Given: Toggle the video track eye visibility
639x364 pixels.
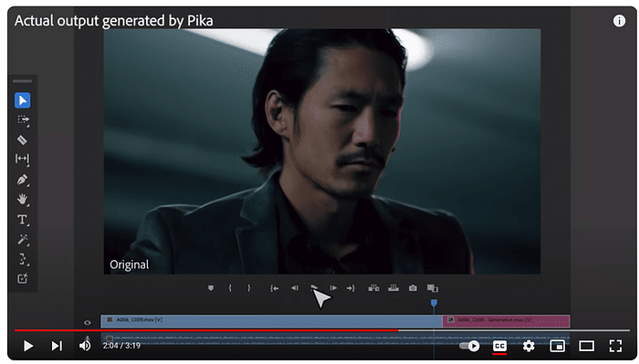Looking at the screenshot, I should 88,322.
